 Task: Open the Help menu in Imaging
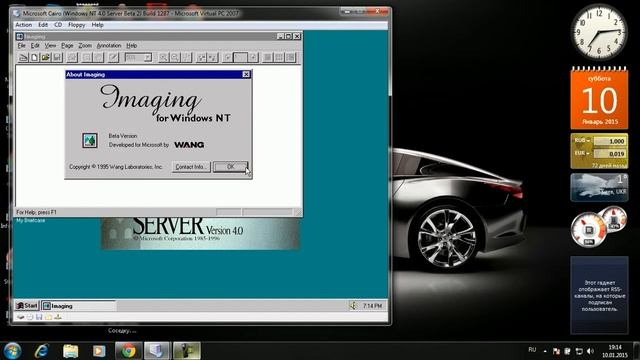pos(131,45)
